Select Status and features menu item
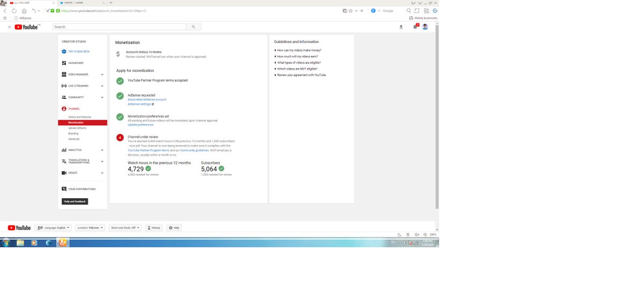This screenshot has width=644, height=304. point(79,117)
